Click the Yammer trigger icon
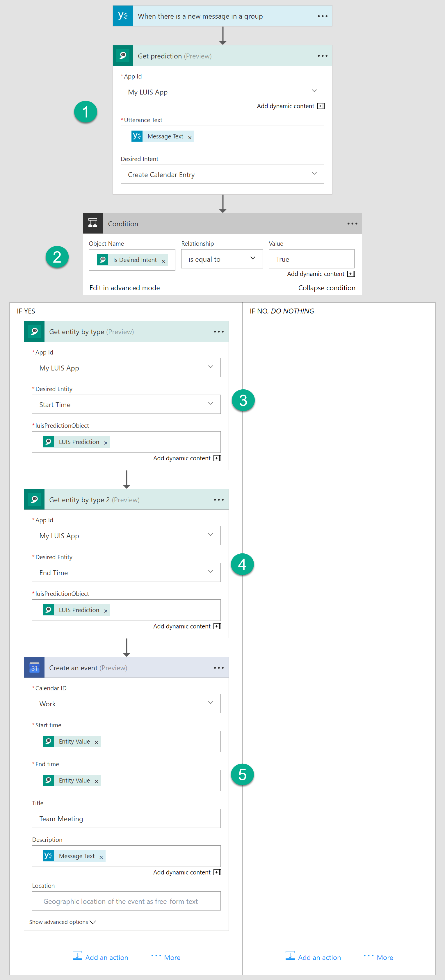This screenshot has width=445, height=980. [x=123, y=16]
